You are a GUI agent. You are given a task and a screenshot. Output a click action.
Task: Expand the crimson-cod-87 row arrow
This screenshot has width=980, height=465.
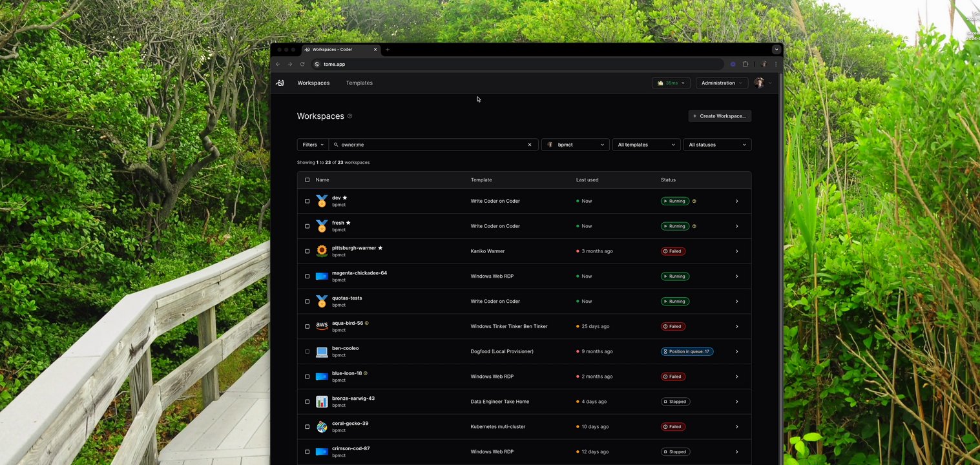click(x=736, y=452)
